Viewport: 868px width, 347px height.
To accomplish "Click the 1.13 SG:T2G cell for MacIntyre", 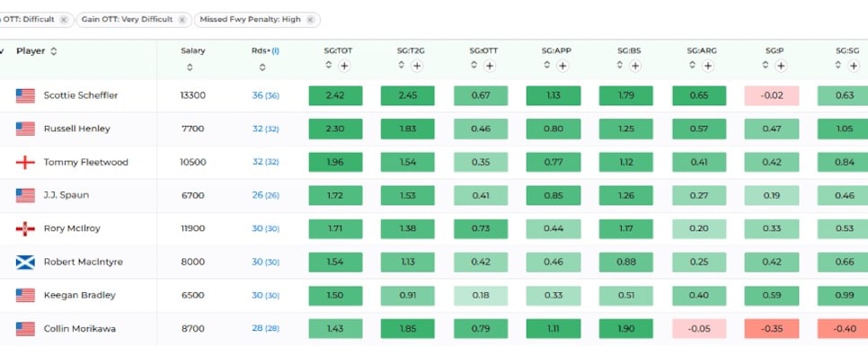I will (407, 262).
